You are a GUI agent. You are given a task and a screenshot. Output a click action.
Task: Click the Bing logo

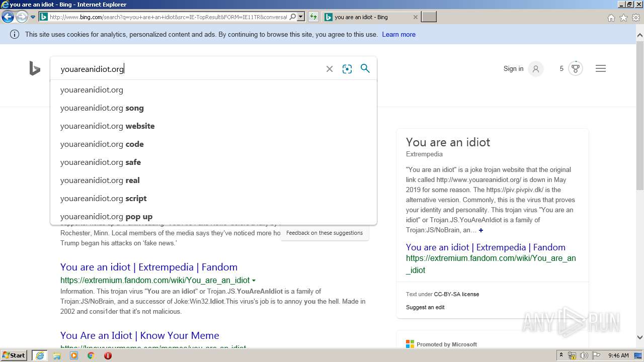[35, 68]
